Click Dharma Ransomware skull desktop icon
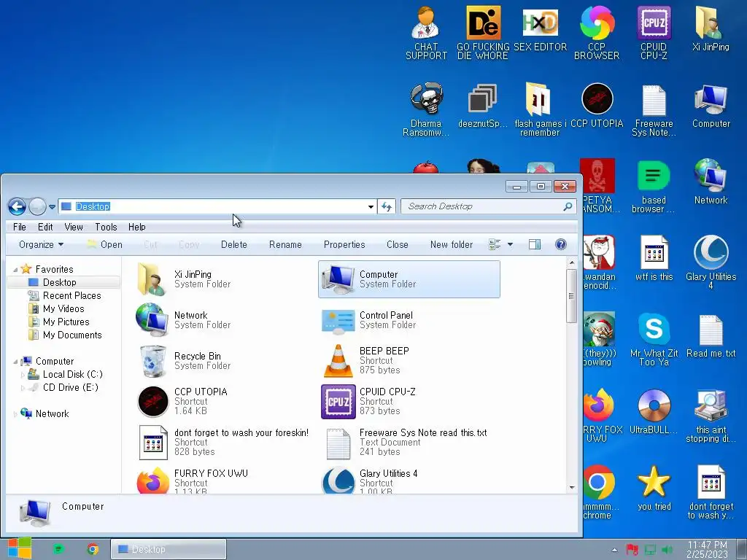The width and height of the screenshot is (747, 560). (426, 110)
